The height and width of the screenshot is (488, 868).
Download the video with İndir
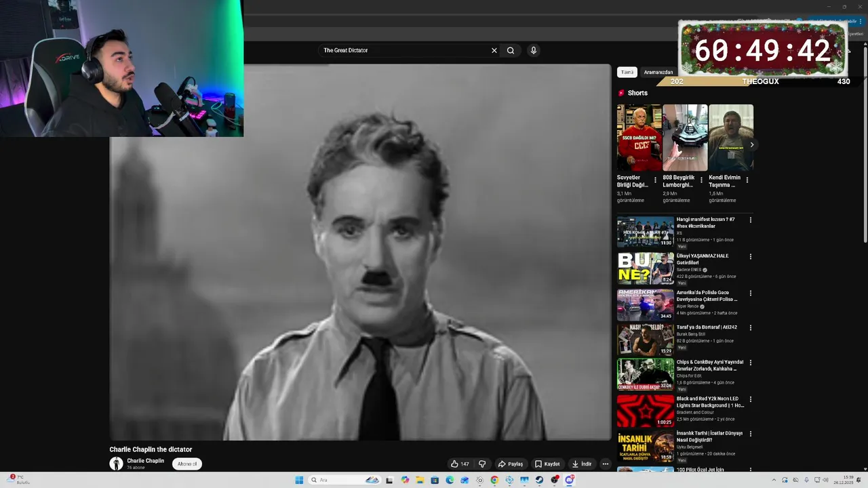click(x=582, y=464)
